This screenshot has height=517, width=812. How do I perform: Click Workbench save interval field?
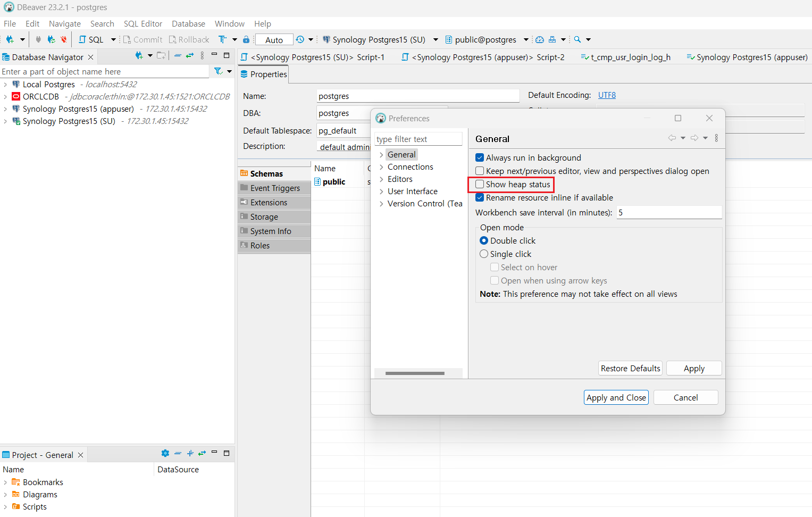pyautogui.click(x=669, y=212)
